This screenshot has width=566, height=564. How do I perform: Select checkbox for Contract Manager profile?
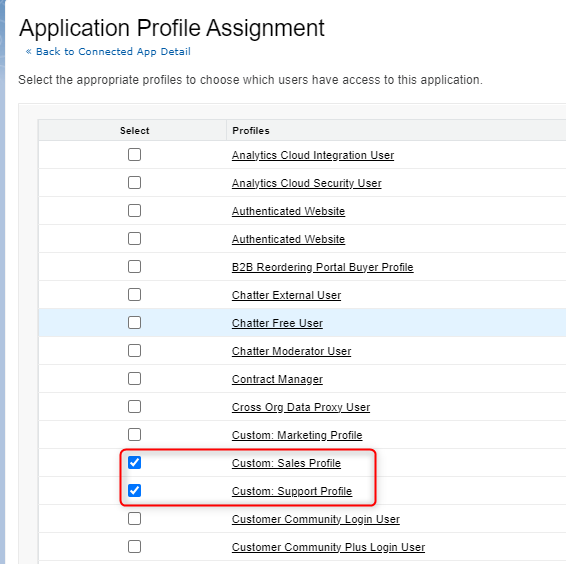[134, 379]
